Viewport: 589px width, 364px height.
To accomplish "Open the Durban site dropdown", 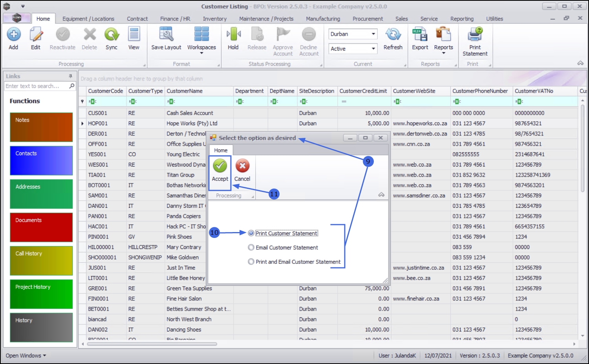I will [373, 34].
